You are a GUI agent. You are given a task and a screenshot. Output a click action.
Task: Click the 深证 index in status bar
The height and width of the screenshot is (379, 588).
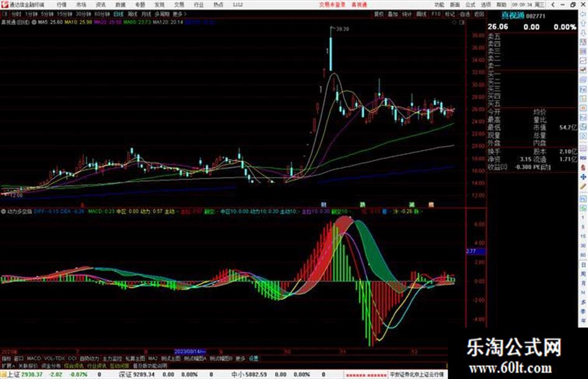(125, 375)
